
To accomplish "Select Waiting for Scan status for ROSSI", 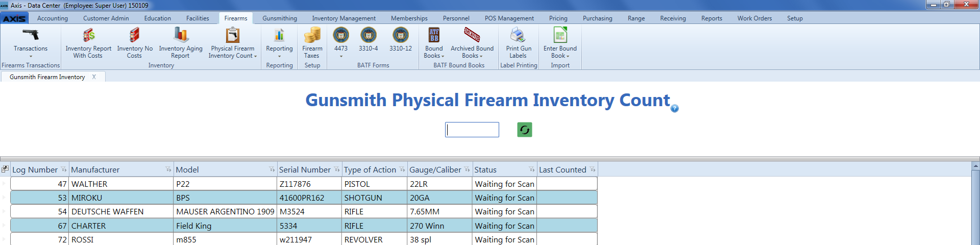I will click(x=505, y=239).
